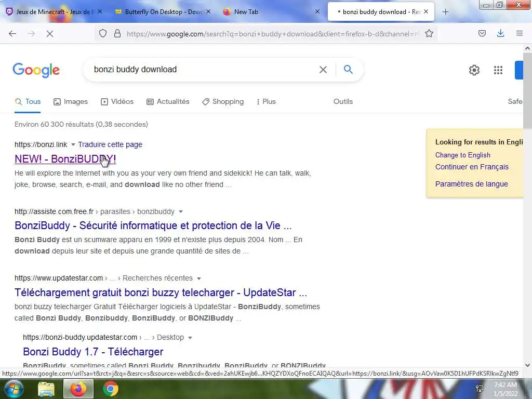532x399 pixels.
Task: Open the Firefox hamburger menu
Action: coord(520,33)
